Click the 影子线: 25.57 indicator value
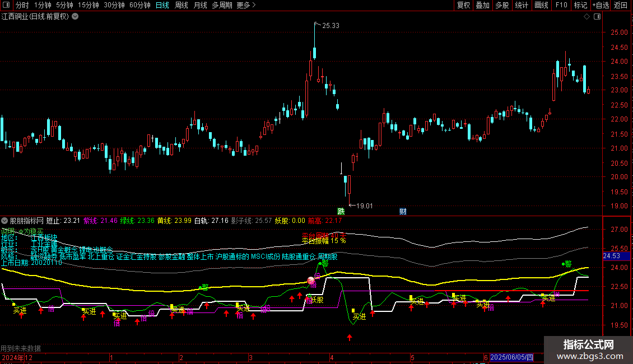 pos(252,221)
